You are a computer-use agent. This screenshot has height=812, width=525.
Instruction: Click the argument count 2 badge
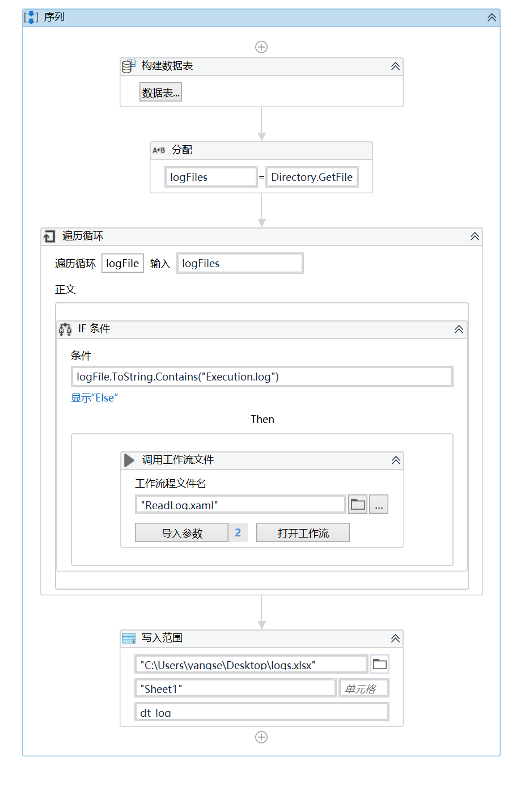click(238, 533)
